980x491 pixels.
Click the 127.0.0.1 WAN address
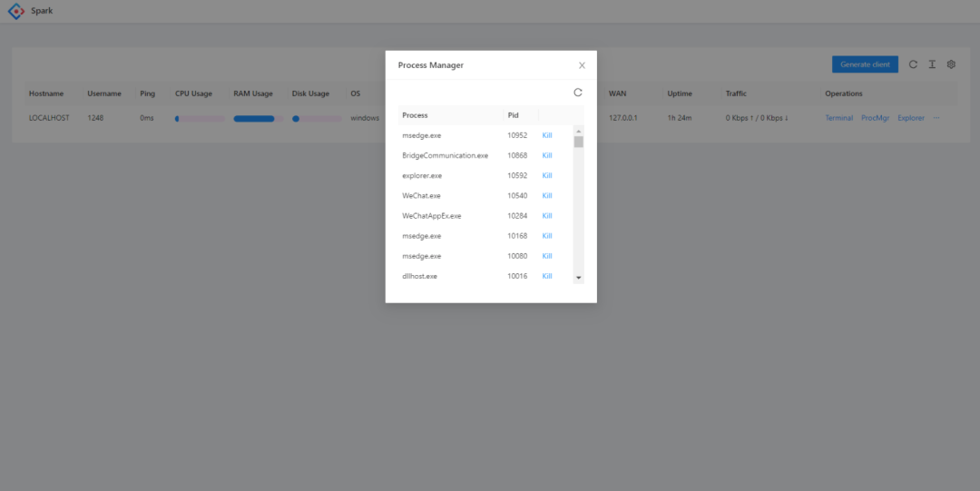point(623,118)
